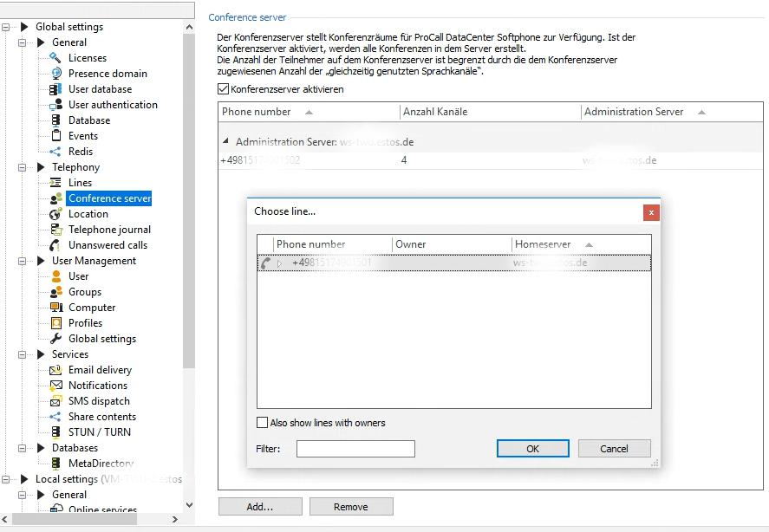Click the Email delivery envelope icon
Screen dimensions: 769x532
click(55, 370)
